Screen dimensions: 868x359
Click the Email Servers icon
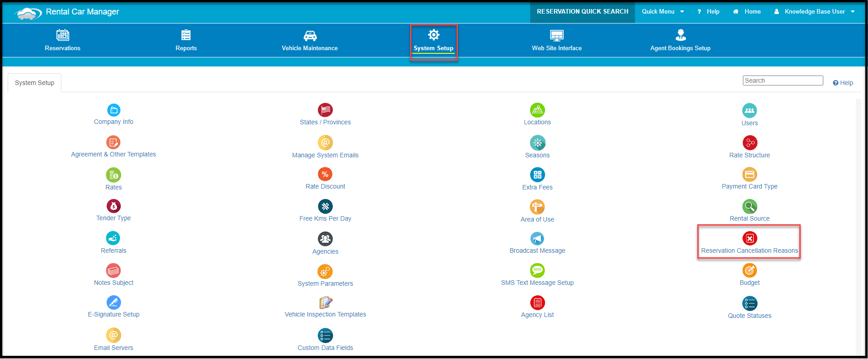113,335
